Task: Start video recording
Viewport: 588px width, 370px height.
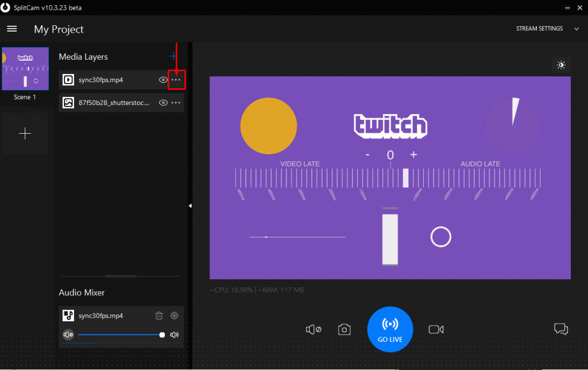Action: tap(436, 329)
